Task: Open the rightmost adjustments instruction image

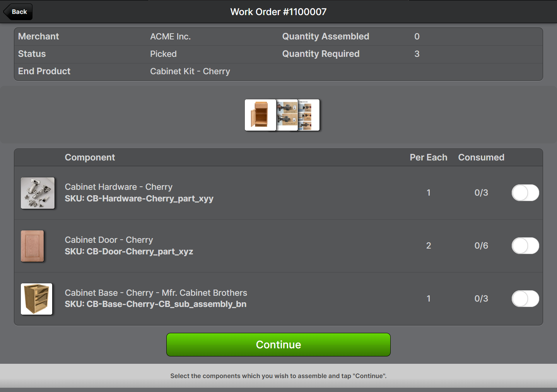Action: (309, 115)
